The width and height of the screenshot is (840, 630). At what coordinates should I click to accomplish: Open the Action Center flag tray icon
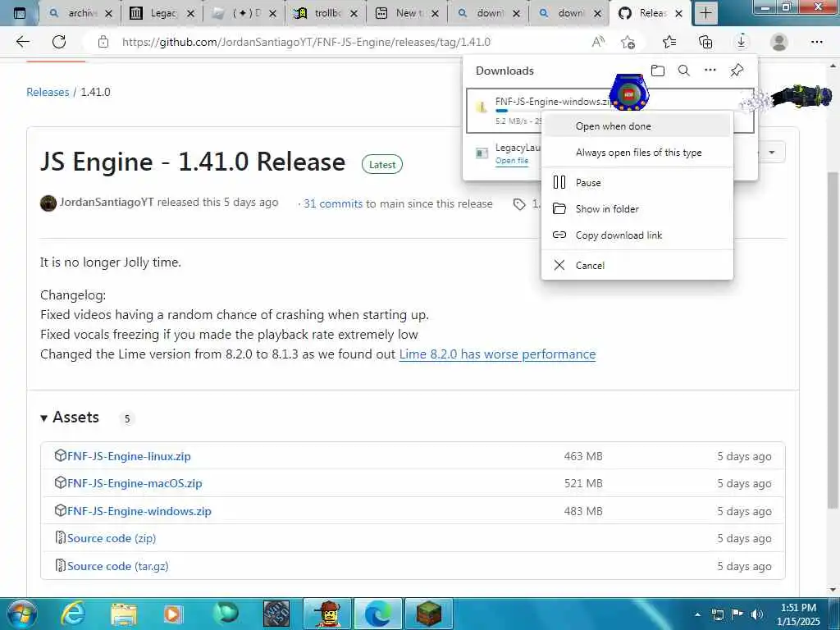[x=737, y=614]
